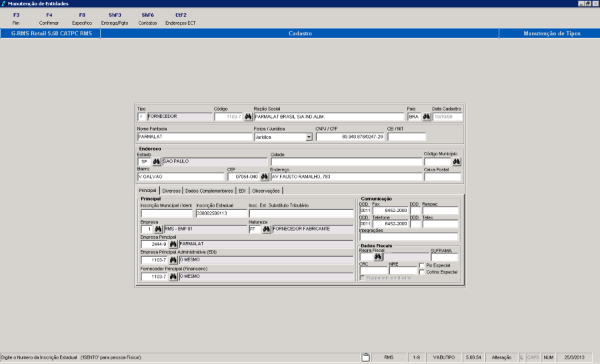Click the empty Cidade input field
Image resolution: width=600 pixels, height=364 pixels.
coord(346,161)
